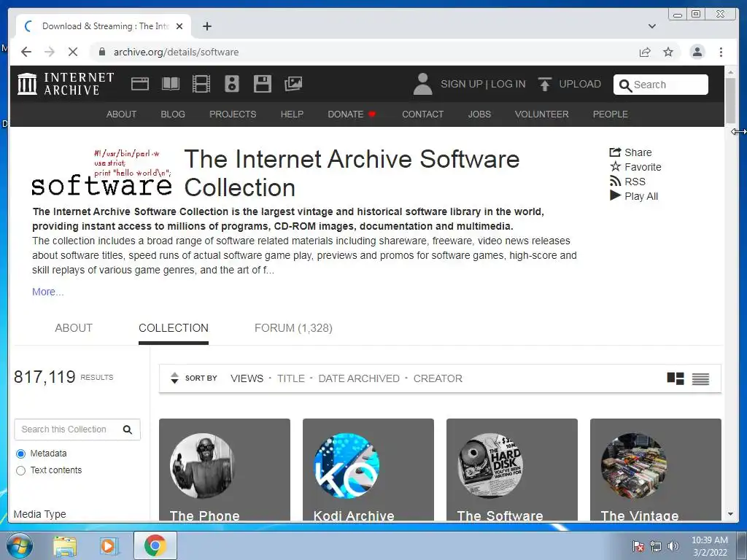The width and height of the screenshot is (747, 560).
Task: Open CONTACT nav item
Action: coord(422,114)
